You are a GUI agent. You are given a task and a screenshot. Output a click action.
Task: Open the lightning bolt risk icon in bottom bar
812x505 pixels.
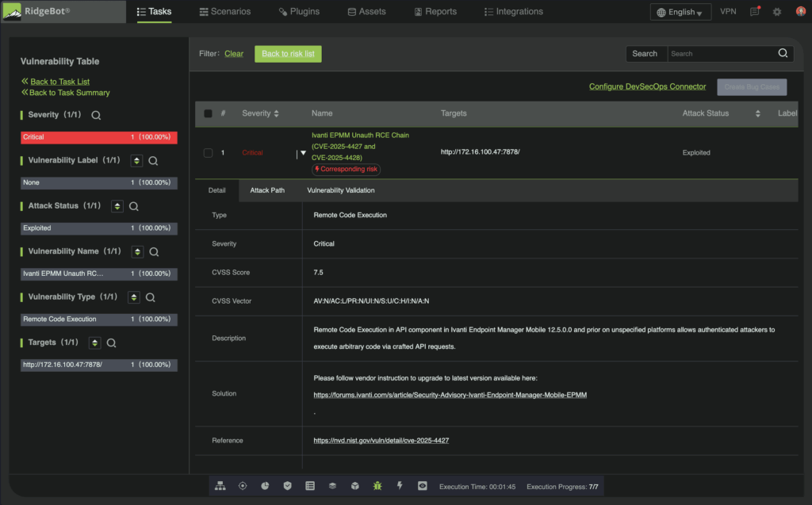click(400, 486)
